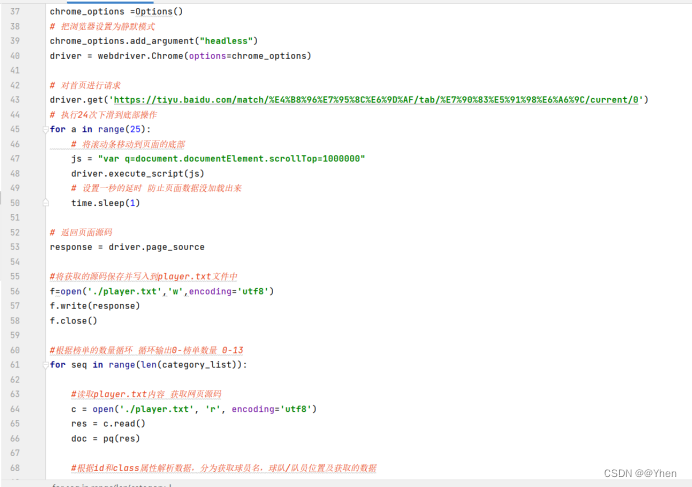Click 'response = driver.page_source' line
The width and height of the screenshot is (692, 487).
pos(127,247)
